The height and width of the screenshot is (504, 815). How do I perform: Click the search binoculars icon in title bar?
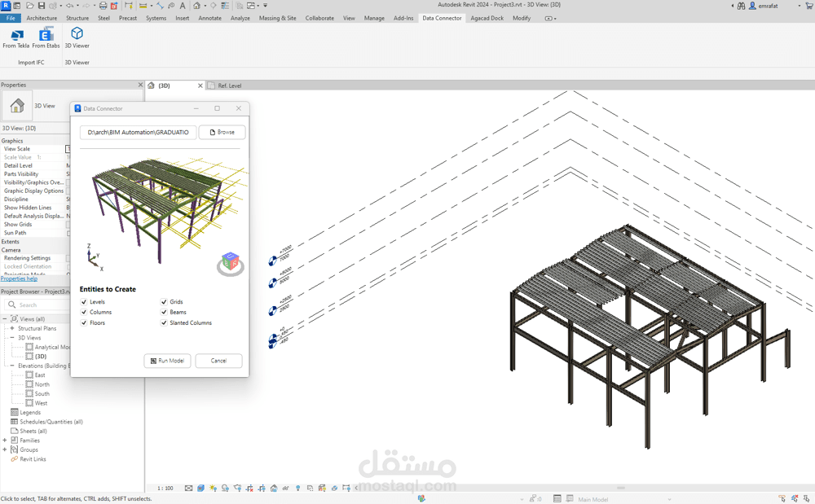tap(741, 6)
